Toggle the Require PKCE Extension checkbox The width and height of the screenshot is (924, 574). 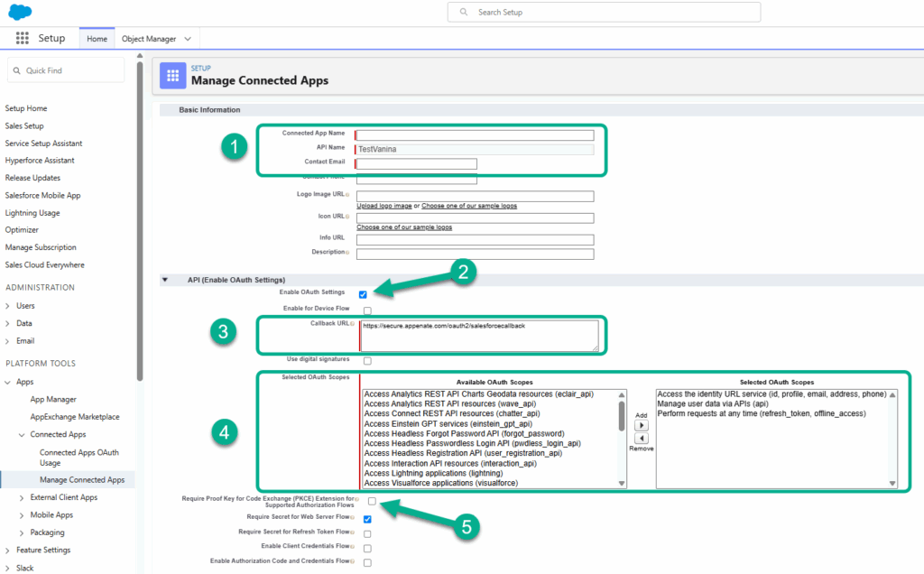[372, 501]
